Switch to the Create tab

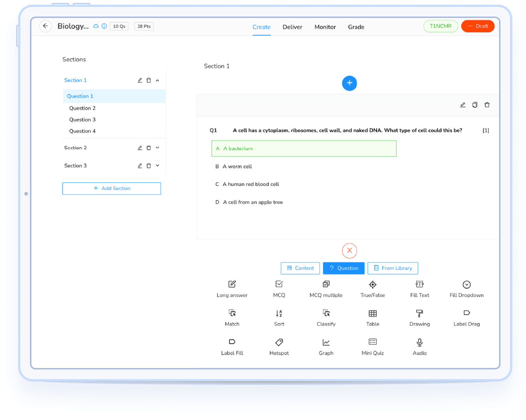261,27
